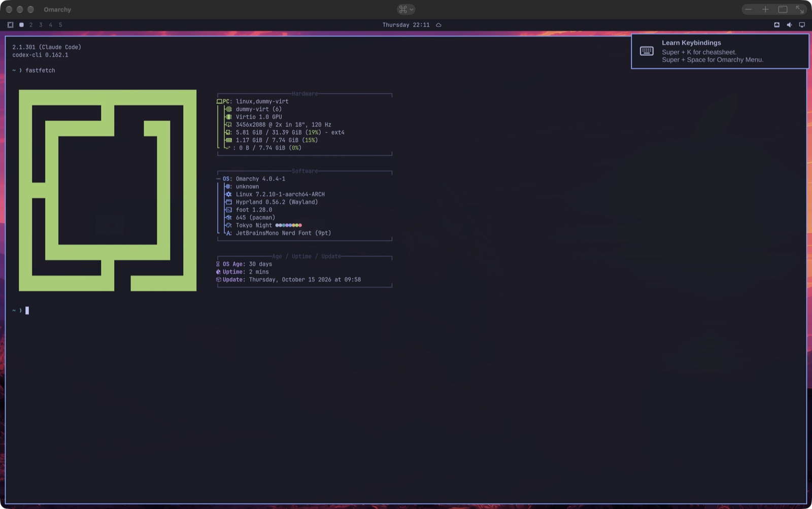812x509 pixels.
Task: Click the gear icon beside Linux kernel version
Action: coord(228,194)
